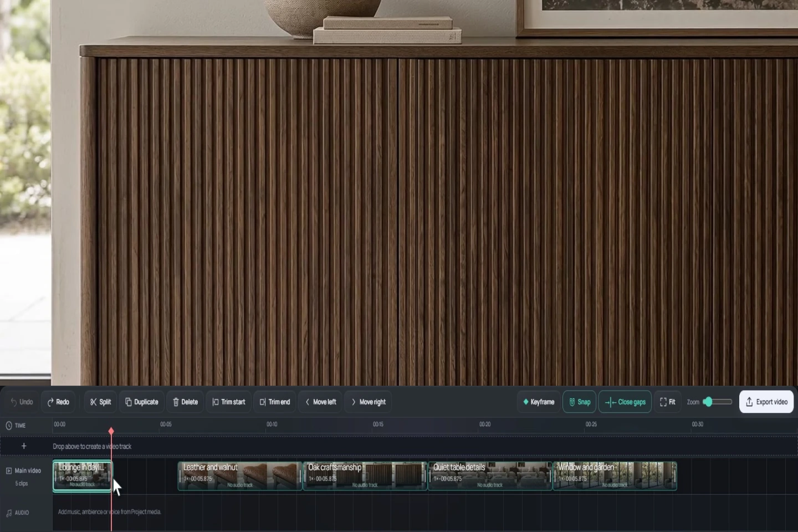
Task: Select the Window and garden clip
Action: coord(615,476)
